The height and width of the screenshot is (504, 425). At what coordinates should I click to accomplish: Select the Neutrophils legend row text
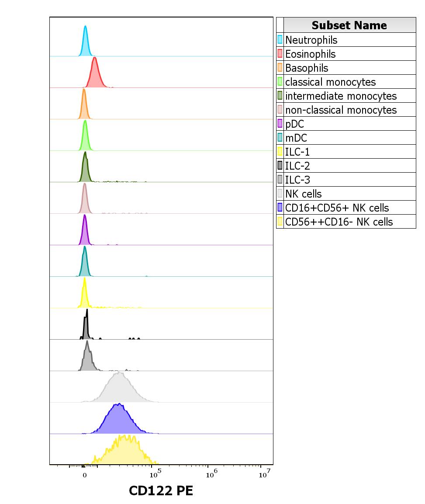point(311,40)
